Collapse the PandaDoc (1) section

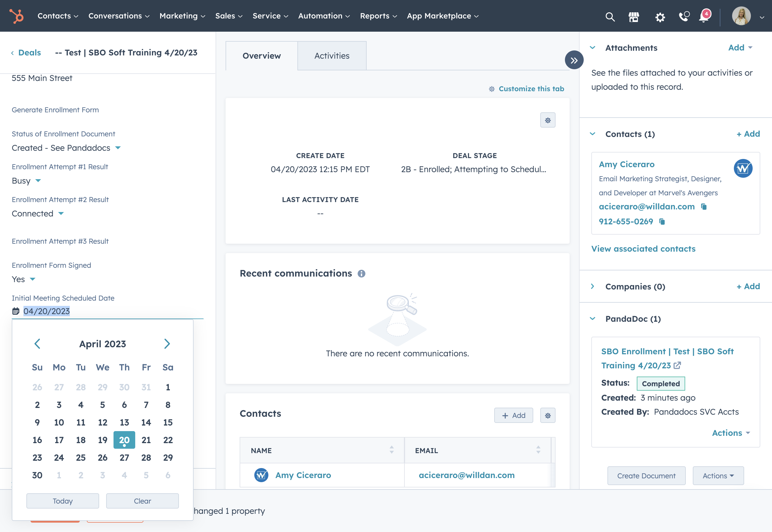[x=592, y=319]
